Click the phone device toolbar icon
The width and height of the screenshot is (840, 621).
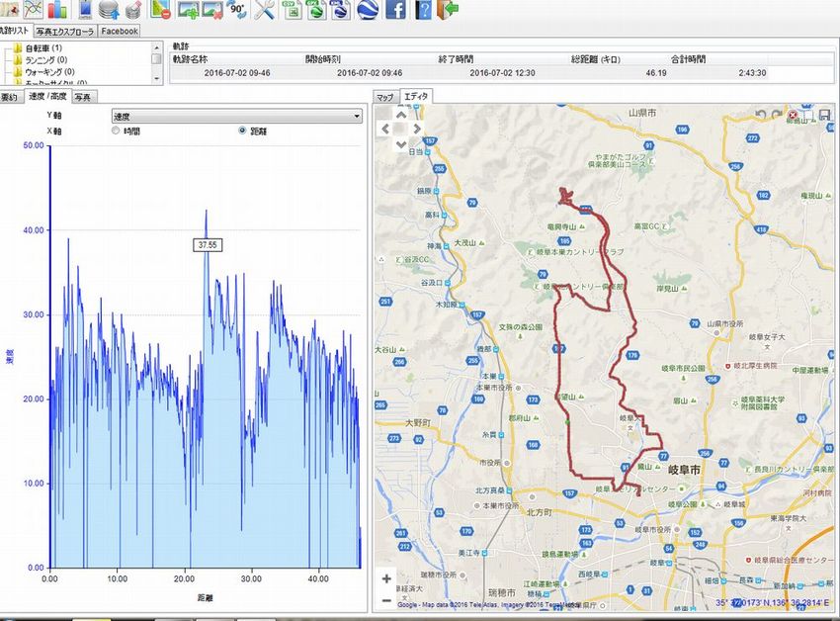coord(86,9)
